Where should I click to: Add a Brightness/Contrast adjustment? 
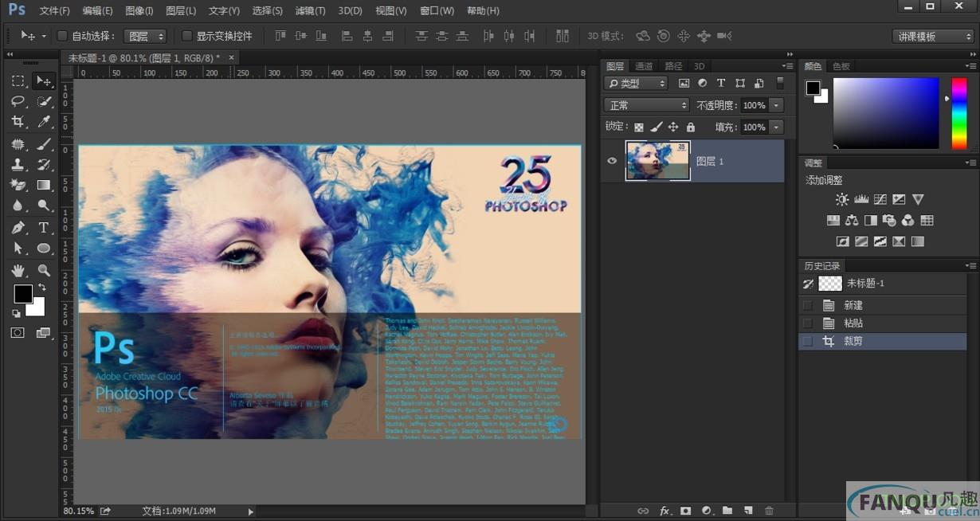point(842,199)
